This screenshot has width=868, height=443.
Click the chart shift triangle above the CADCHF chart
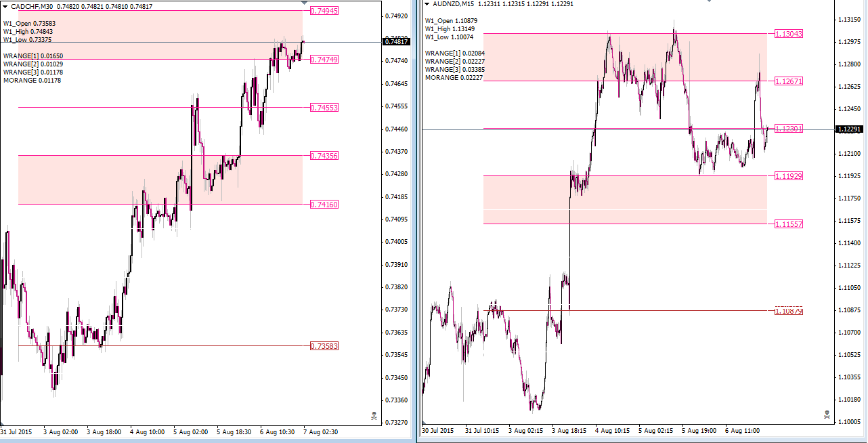pos(303,4)
